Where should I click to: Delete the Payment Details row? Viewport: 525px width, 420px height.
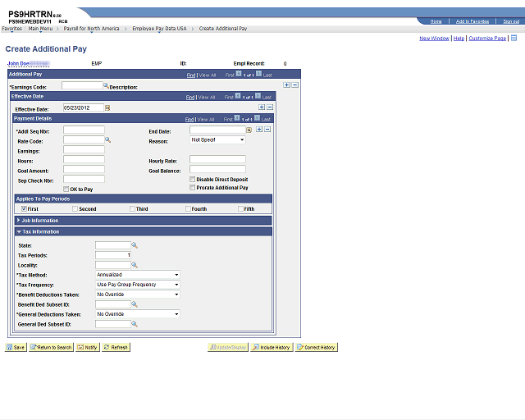click(267, 130)
